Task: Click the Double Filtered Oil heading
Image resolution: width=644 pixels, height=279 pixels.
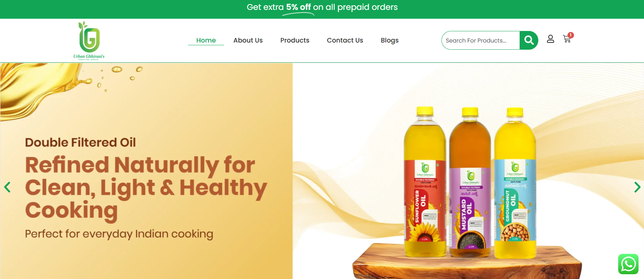Action: pyautogui.click(x=81, y=142)
